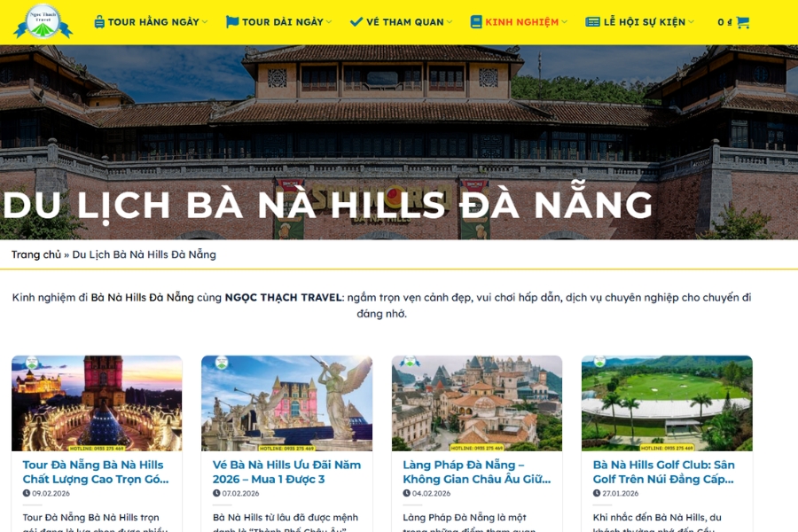Expand the Tour Dài Ngày dropdown chevron
The image size is (798, 532).
pyautogui.click(x=329, y=22)
